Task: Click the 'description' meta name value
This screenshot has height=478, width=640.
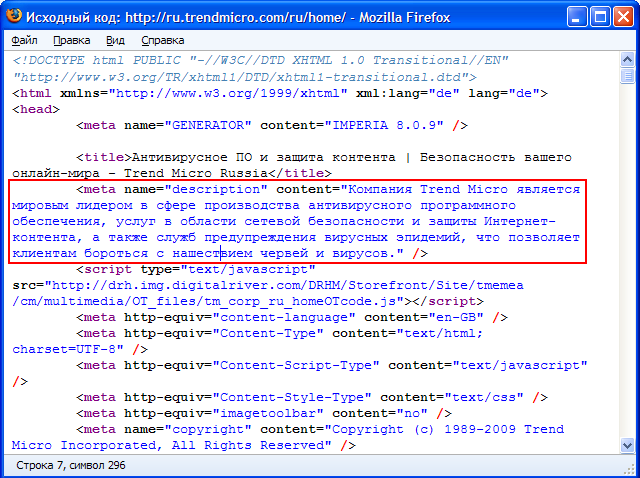Action: click(216, 189)
